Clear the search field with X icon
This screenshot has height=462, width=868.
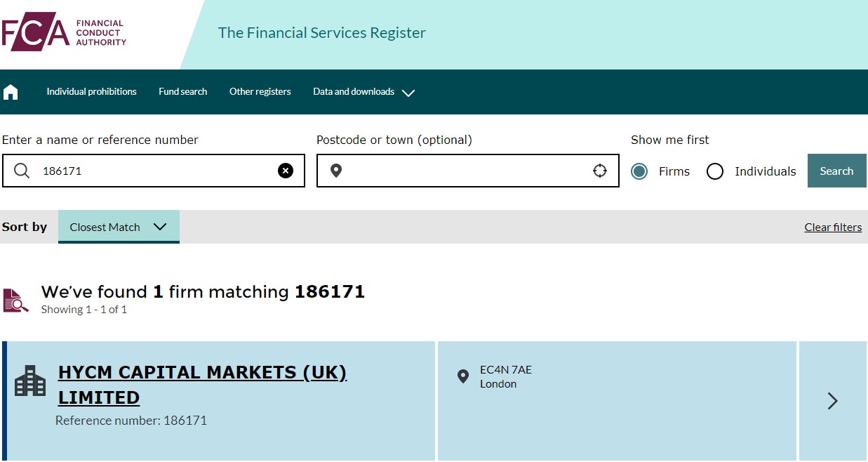click(286, 171)
